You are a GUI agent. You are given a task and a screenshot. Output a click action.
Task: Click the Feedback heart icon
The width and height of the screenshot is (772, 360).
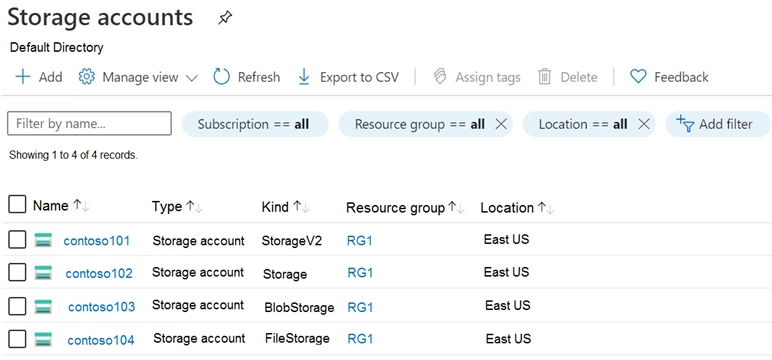pyautogui.click(x=638, y=76)
